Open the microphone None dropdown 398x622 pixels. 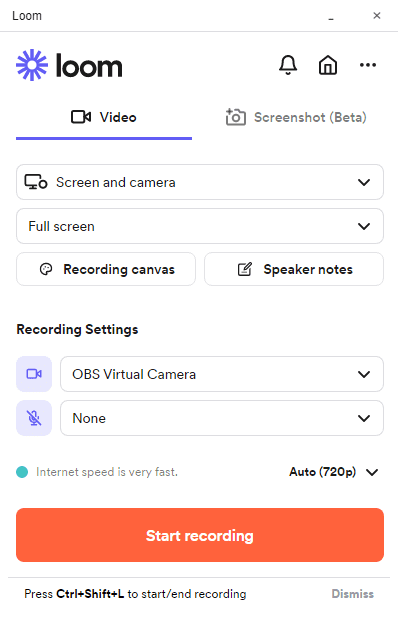pos(222,418)
